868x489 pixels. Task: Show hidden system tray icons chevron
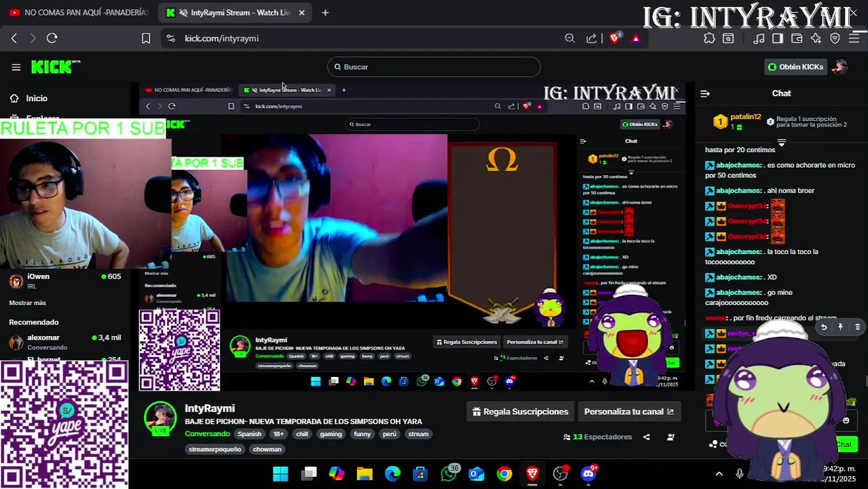pyautogui.click(x=719, y=473)
